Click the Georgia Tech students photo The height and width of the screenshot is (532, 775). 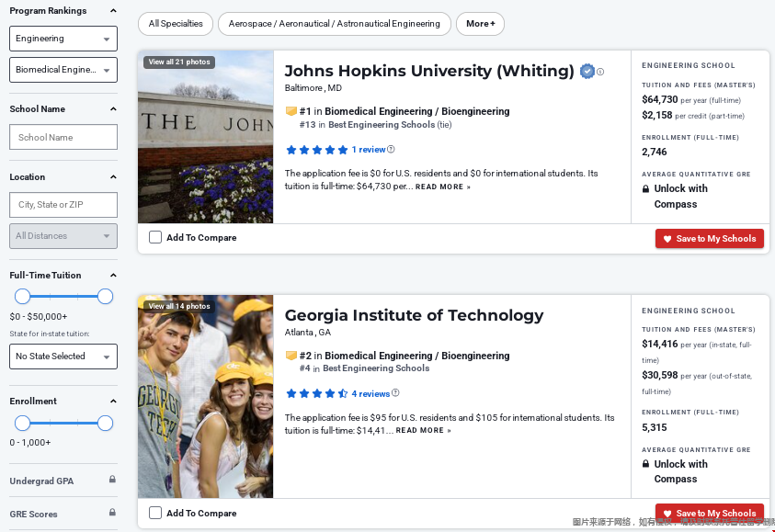pos(206,396)
